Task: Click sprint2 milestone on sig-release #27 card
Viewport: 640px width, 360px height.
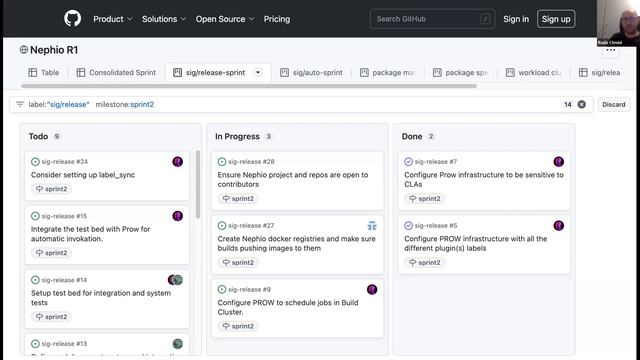Action: click(238, 262)
